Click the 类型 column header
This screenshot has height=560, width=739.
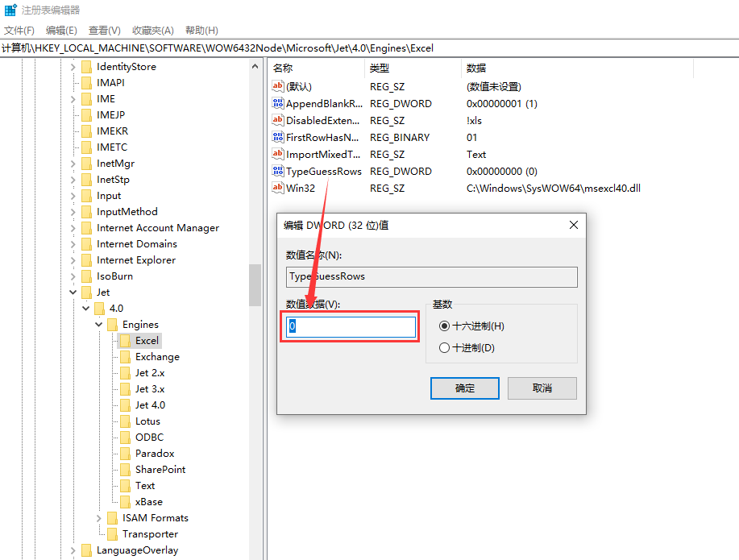click(413, 68)
